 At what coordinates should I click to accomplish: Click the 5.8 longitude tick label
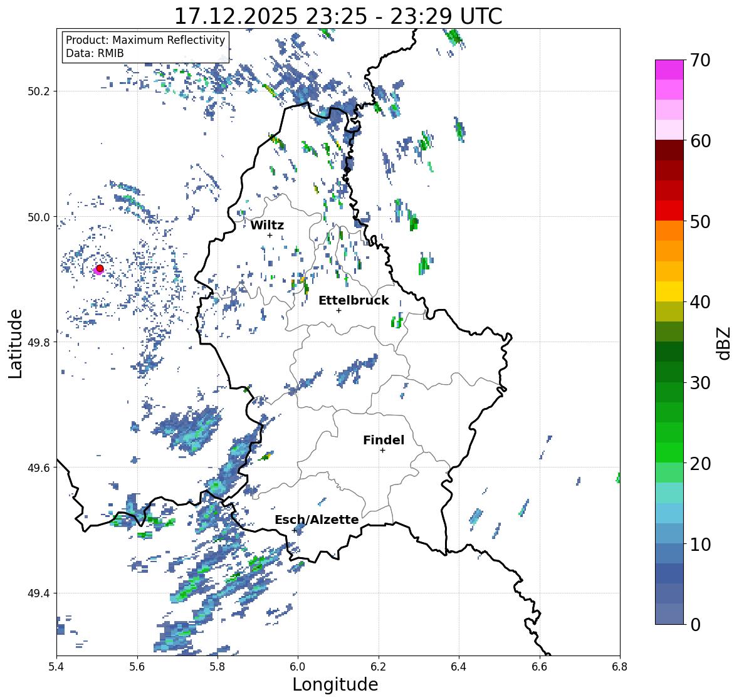point(218,667)
